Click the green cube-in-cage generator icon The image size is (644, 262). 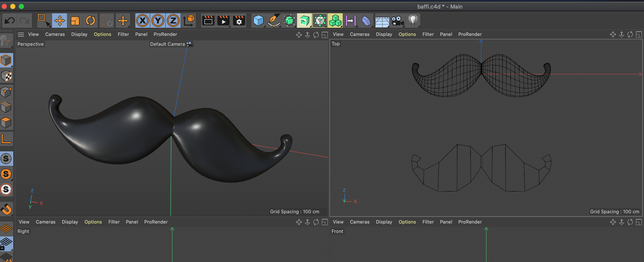click(289, 21)
